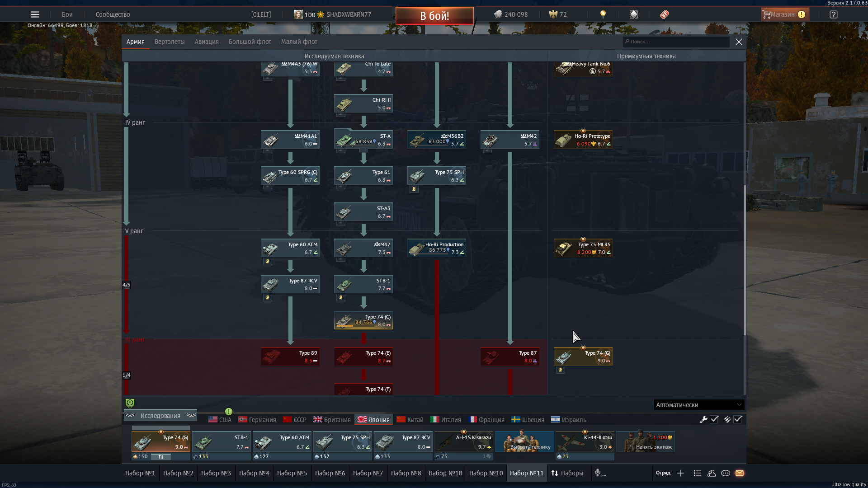Open the Магазин store button
This screenshot has height=488, width=868.
[784, 14]
